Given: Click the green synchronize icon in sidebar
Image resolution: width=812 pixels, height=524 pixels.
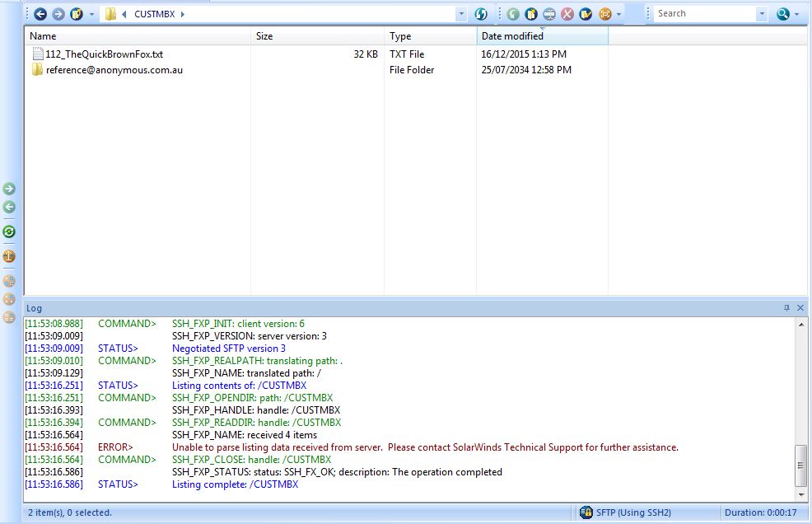Looking at the screenshot, I should click(x=9, y=232).
